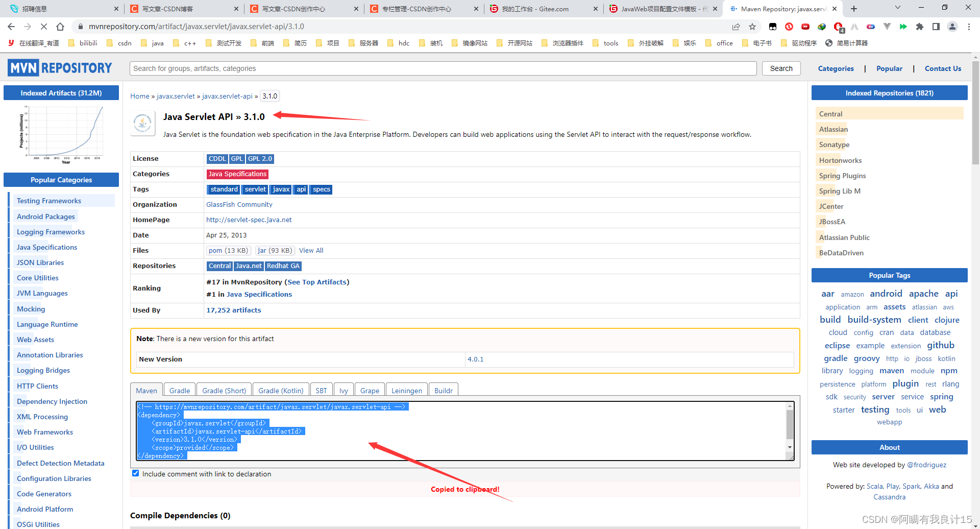The image size is (980, 529).
Task: Click the page vertical scrollbar
Action: coord(975,112)
